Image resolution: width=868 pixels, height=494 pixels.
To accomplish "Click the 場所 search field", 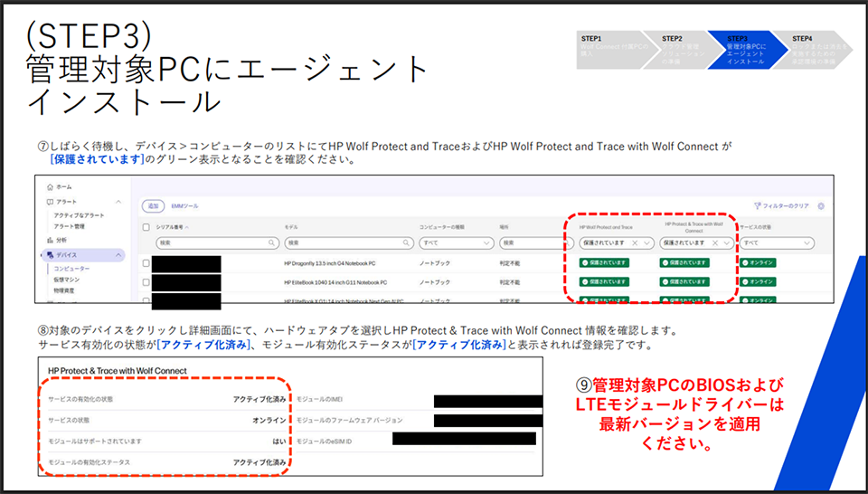I will 536,242.
